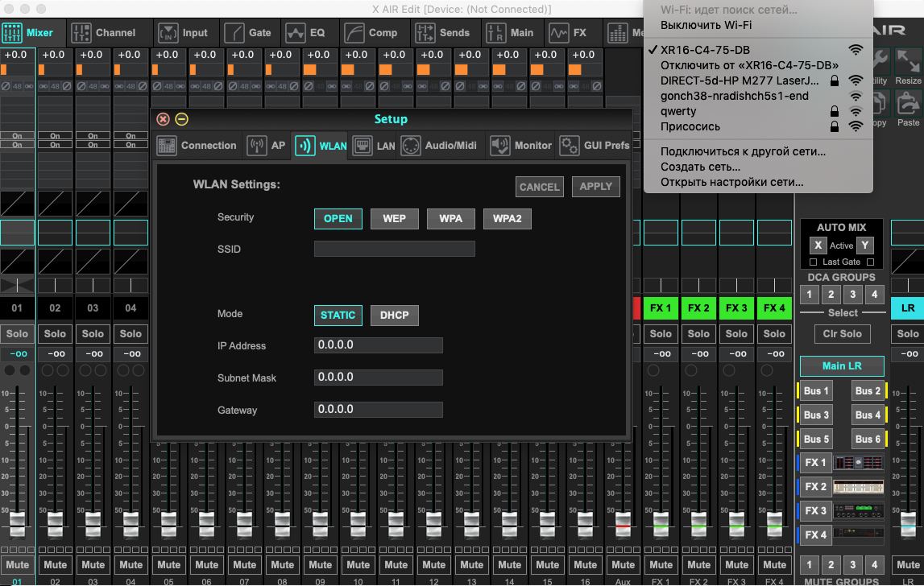The height and width of the screenshot is (586, 924).
Task: Click the Channel view icon
Action: pos(82,33)
